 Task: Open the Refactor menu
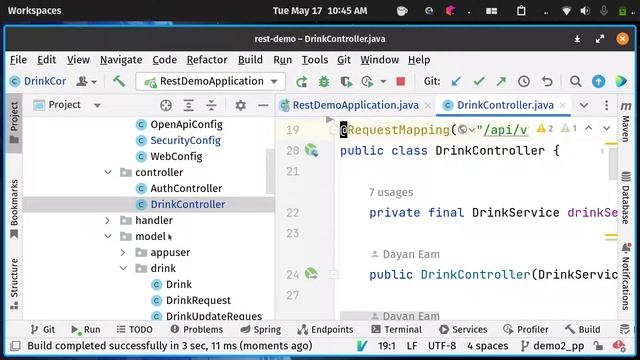tap(207, 60)
